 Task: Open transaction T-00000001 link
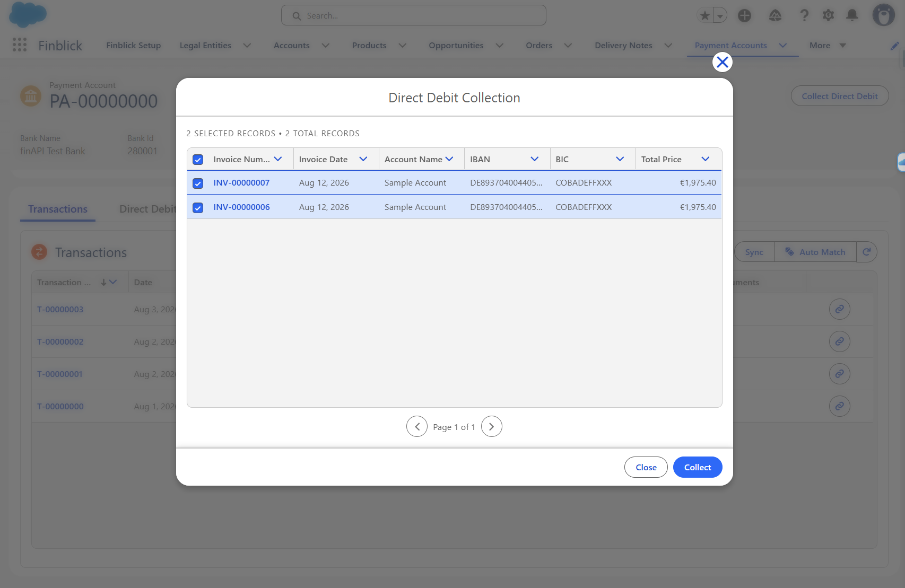tap(60, 374)
